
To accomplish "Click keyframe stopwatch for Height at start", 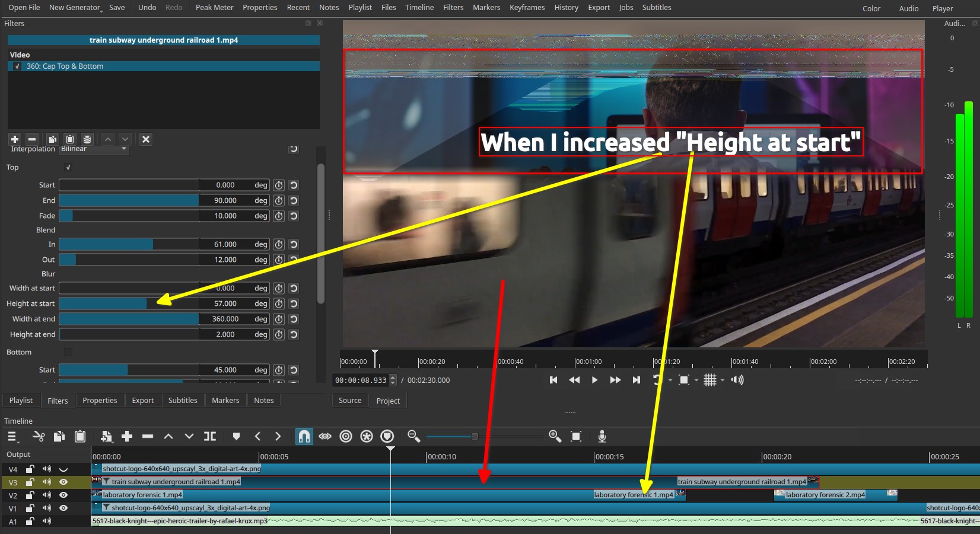I will click(x=279, y=304).
